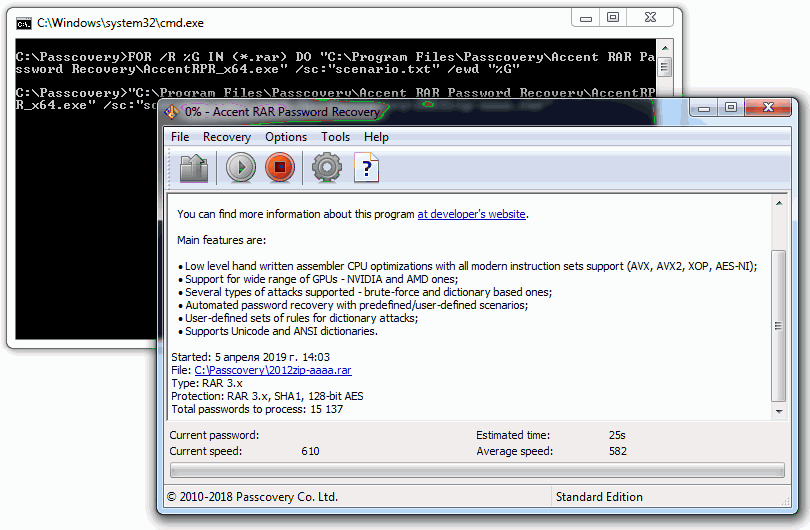Click the 'Total passwords to process: 15 137' line
This screenshot has width=810, height=530.
click(x=257, y=409)
